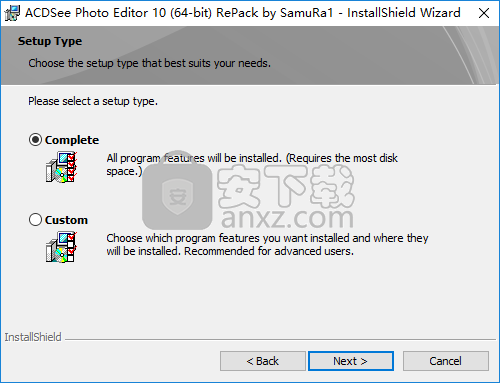
Task: Click the Setup Type heading
Action: tap(50, 41)
